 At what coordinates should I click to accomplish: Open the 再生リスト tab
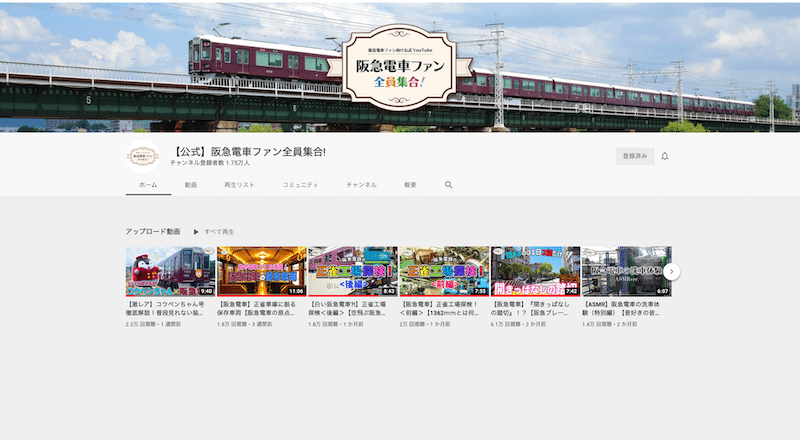[x=239, y=185]
